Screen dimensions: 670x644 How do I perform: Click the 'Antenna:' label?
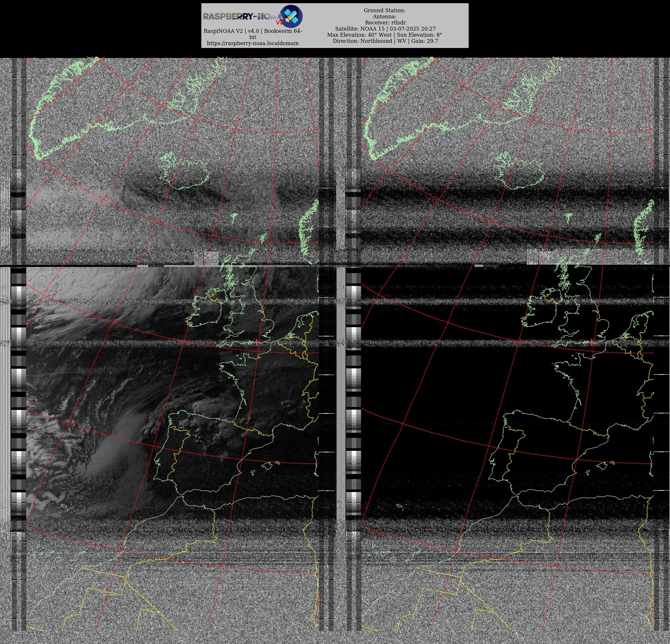click(385, 17)
